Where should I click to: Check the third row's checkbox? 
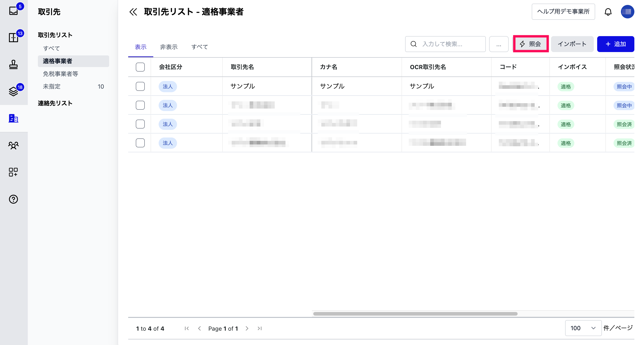click(140, 124)
